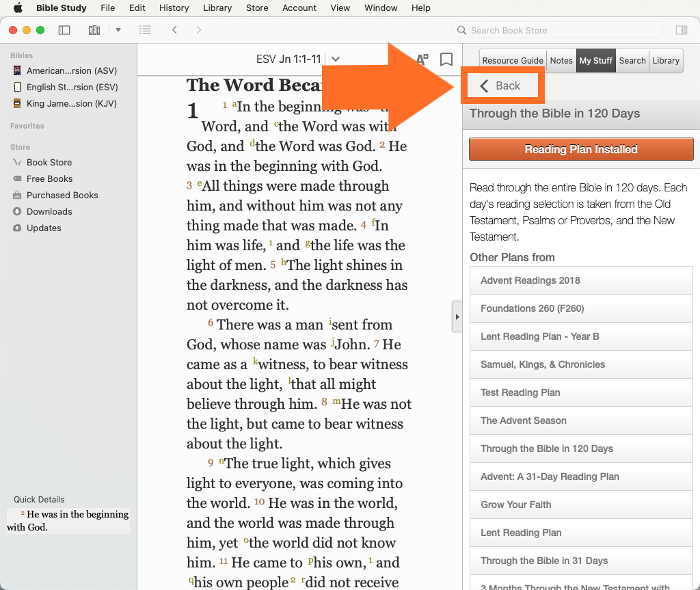
Task: Click the footnote marker before 'In the beginning'
Action: pyautogui.click(x=234, y=104)
